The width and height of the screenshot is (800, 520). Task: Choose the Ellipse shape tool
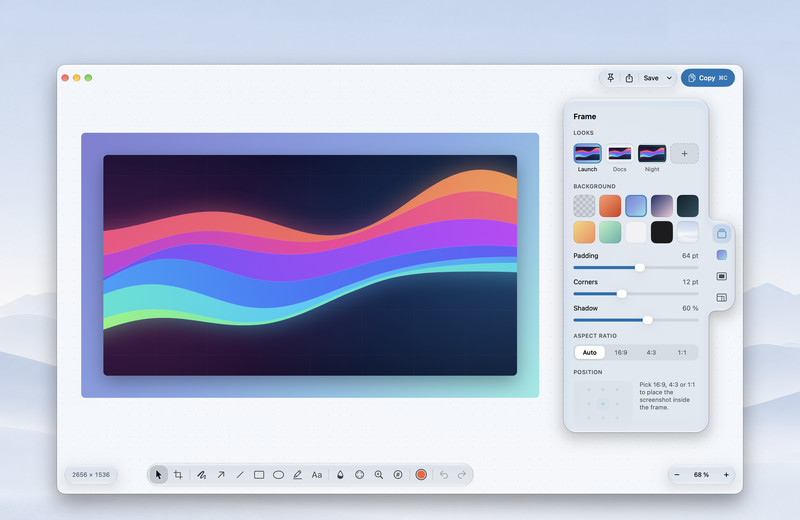(278, 475)
